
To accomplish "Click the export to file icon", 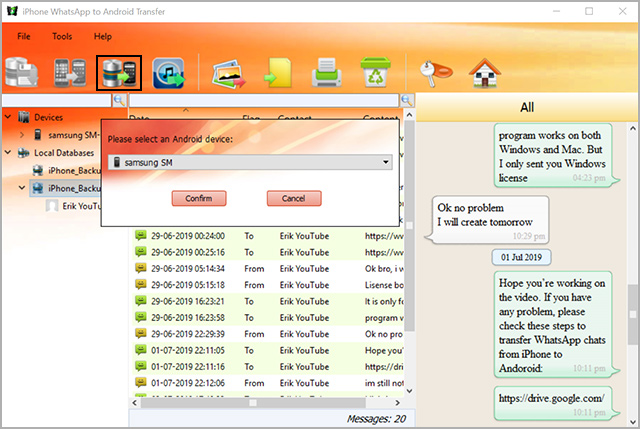I will pos(278,72).
